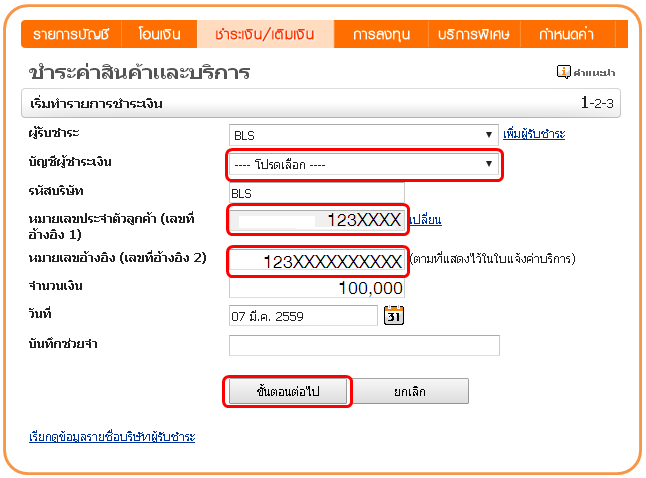Click the ตามที่แสดงไว้ในใบแจ้งค่าบริการ note
The image size is (646, 478).
tap(493, 259)
